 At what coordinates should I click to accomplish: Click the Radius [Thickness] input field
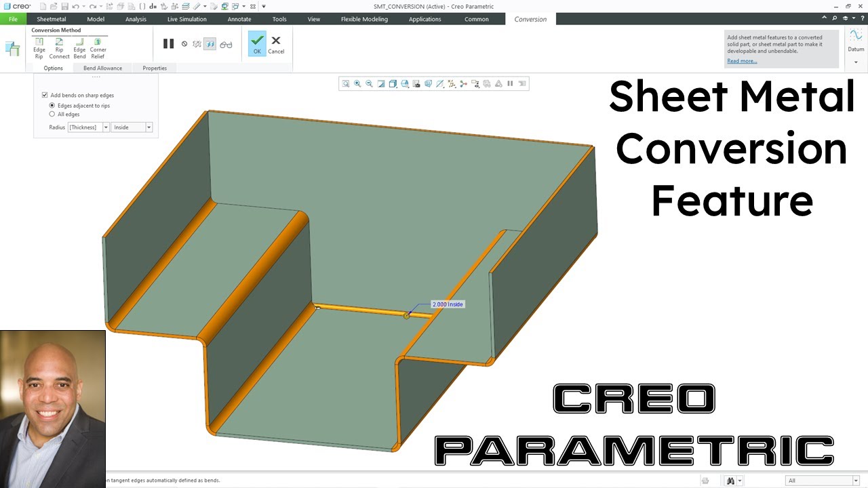[85, 127]
